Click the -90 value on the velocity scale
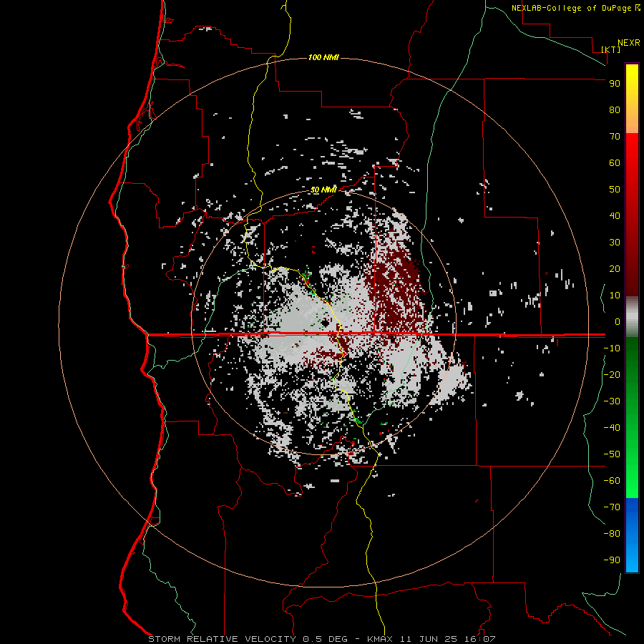 pyautogui.click(x=612, y=560)
